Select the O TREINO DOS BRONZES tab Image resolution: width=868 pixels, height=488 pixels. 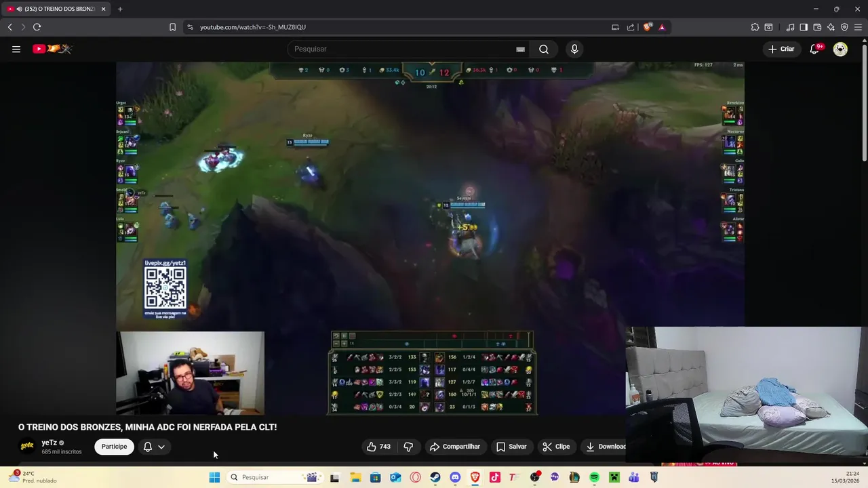pyautogui.click(x=56, y=9)
